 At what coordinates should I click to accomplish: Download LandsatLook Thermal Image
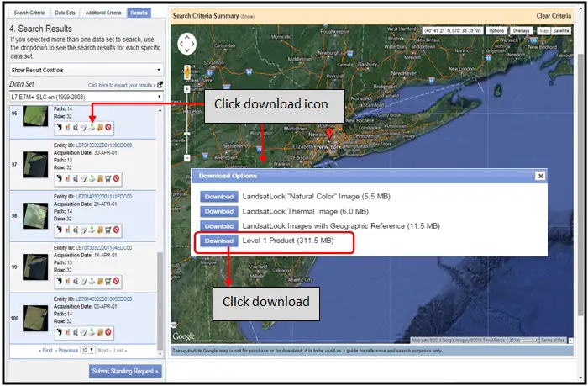coord(219,211)
